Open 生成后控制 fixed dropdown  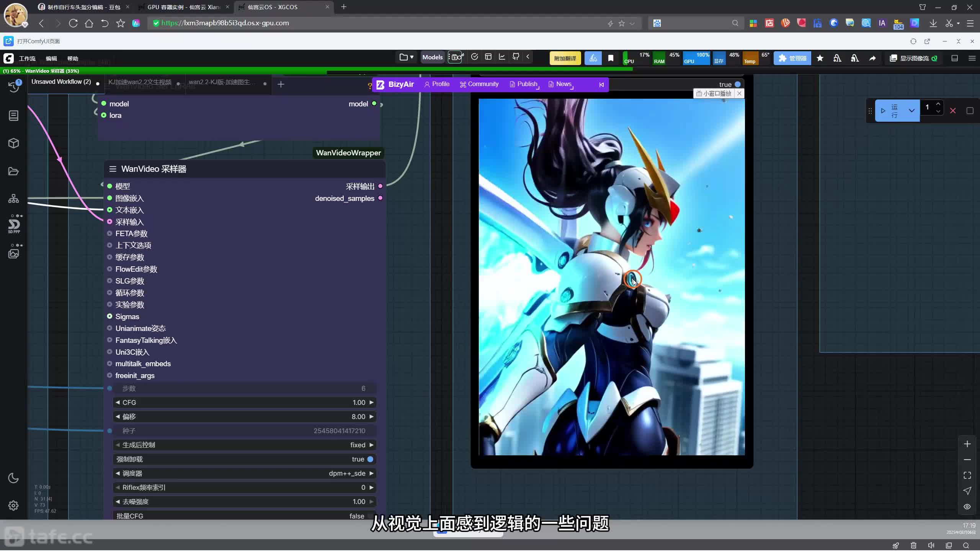point(245,445)
